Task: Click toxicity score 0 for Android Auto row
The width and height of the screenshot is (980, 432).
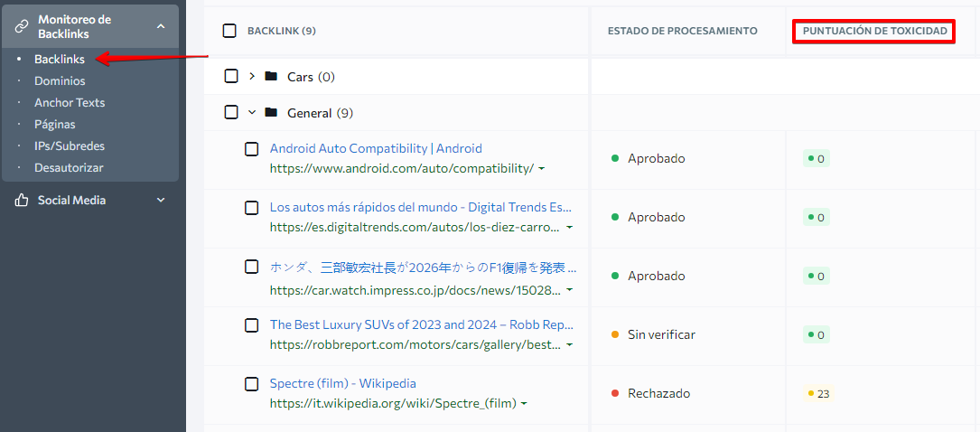Action: 817,159
